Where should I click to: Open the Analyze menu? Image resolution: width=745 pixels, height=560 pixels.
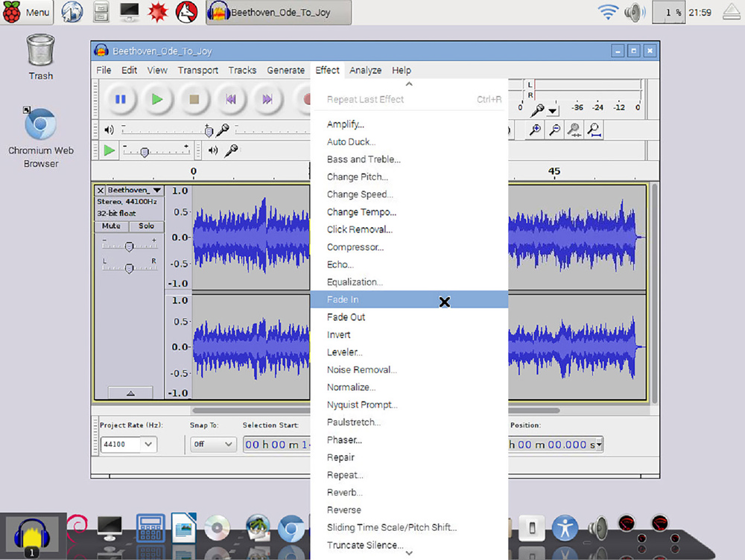click(x=365, y=70)
